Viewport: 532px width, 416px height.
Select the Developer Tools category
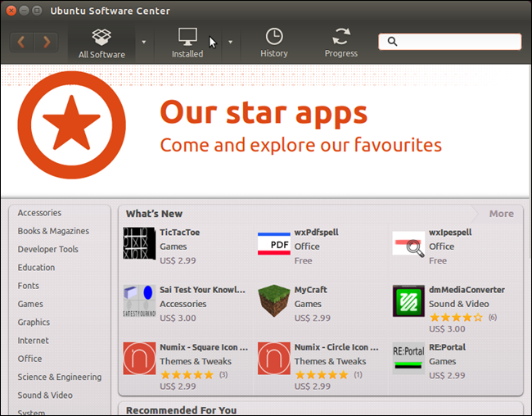[47, 249]
